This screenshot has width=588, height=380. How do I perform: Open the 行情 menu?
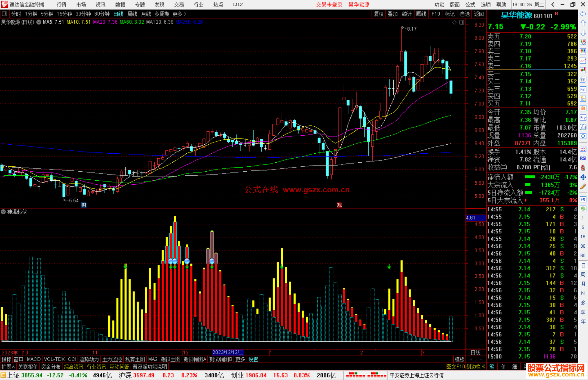[62, 5]
